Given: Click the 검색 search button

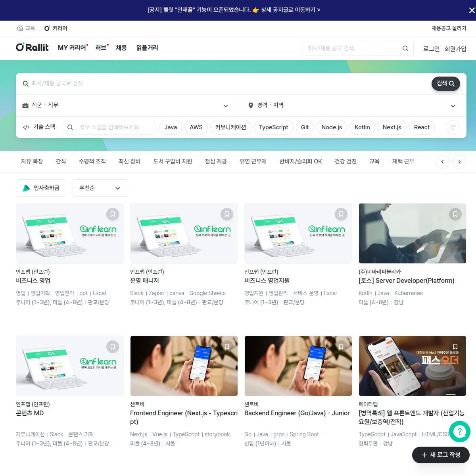Looking at the screenshot, I should coord(445,84).
